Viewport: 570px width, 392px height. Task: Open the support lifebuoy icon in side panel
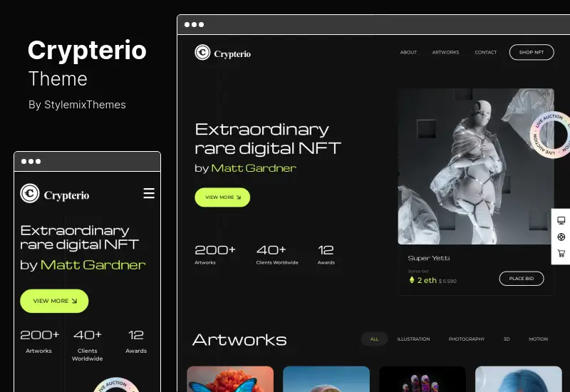561,237
